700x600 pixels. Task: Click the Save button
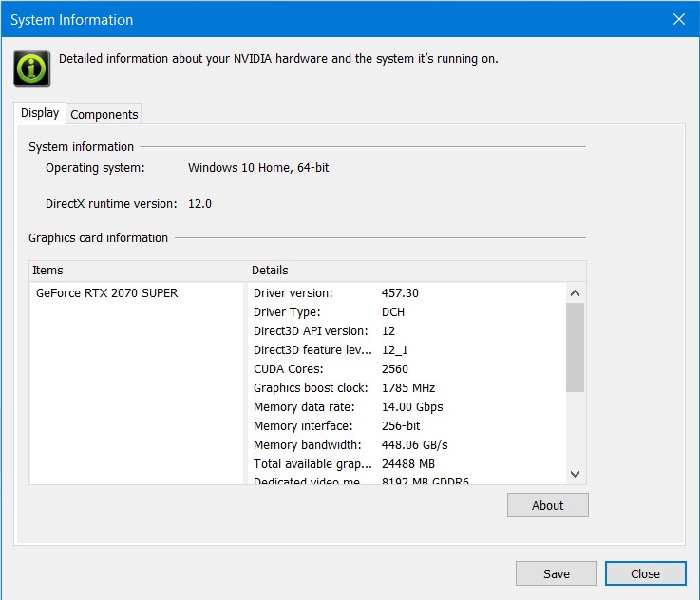pyautogui.click(x=556, y=573)
